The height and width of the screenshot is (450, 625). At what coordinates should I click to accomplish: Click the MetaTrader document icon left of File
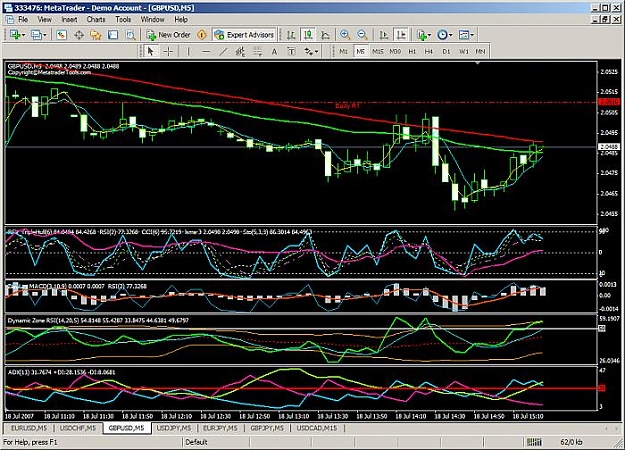(x=9, y=19)
